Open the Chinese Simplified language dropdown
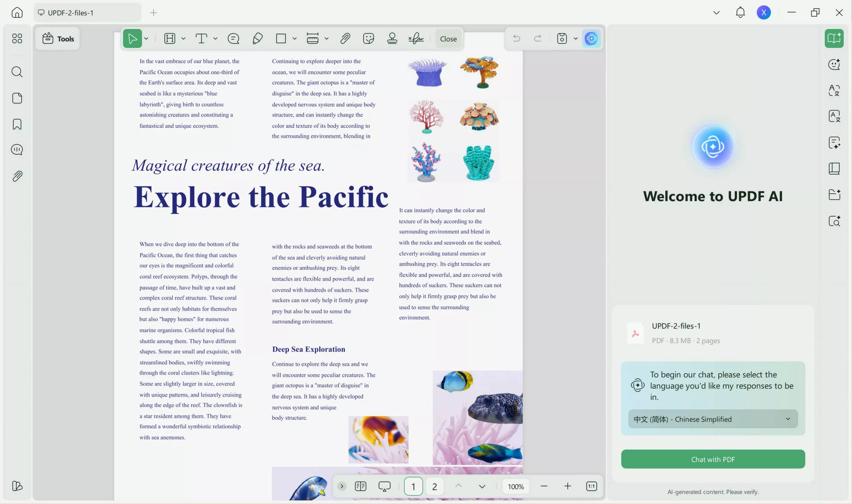The height and width of the screenshot is (504, 852). (x=712, y=419)
